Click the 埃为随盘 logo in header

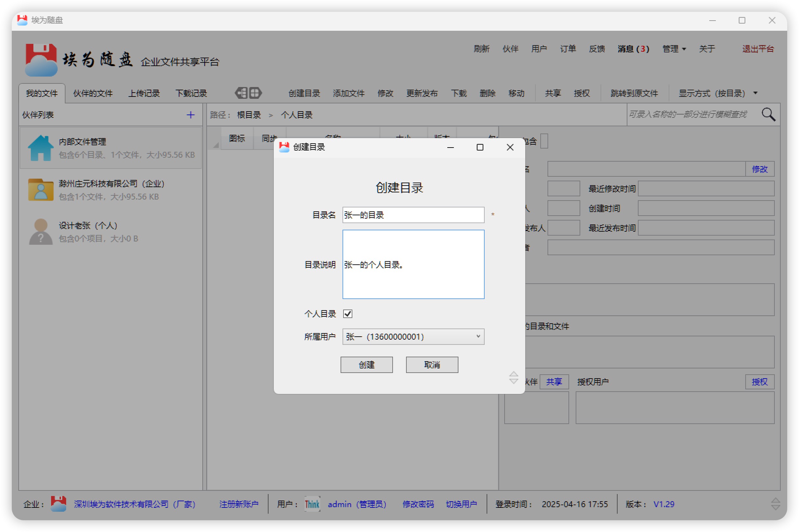(41, 60)
